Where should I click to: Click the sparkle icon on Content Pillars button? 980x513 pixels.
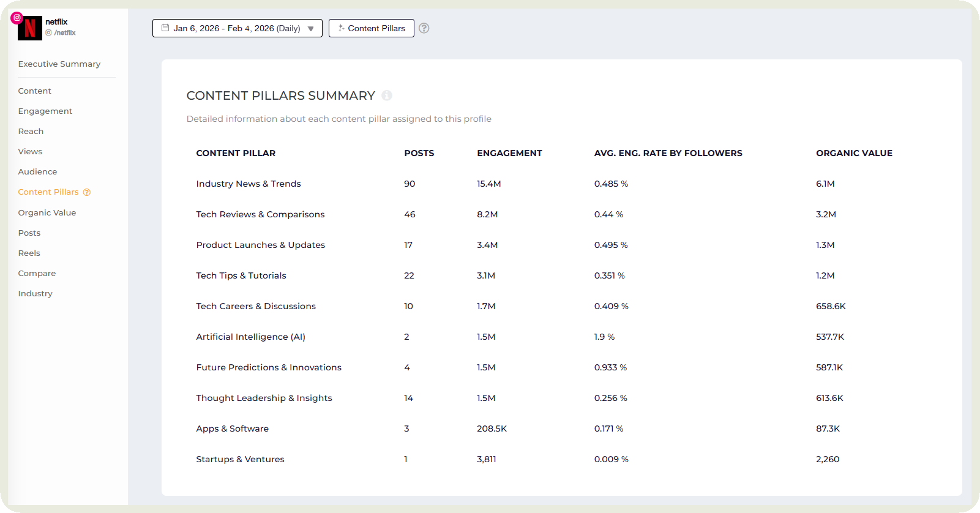341,28
